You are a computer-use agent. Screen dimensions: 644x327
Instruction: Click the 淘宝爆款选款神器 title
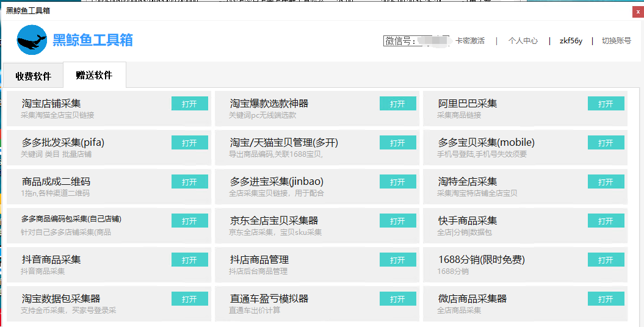click(269, 103)
